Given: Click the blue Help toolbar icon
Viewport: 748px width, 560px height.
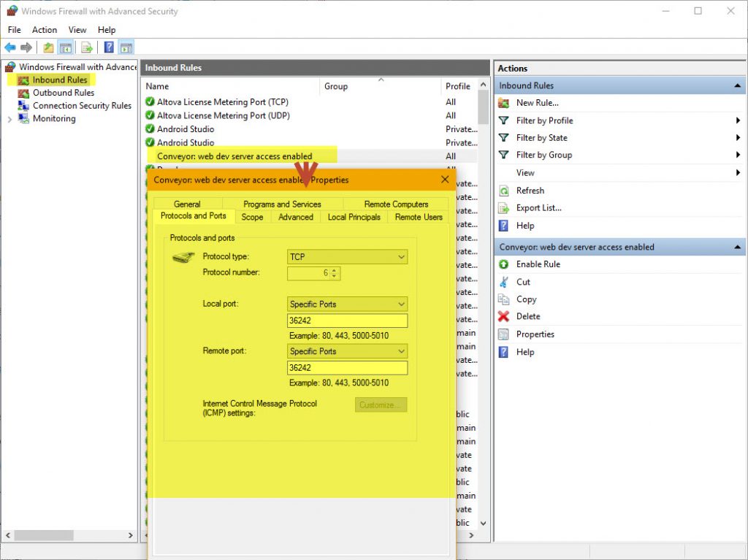Looking at the screenshot, I should pos(109,47).
